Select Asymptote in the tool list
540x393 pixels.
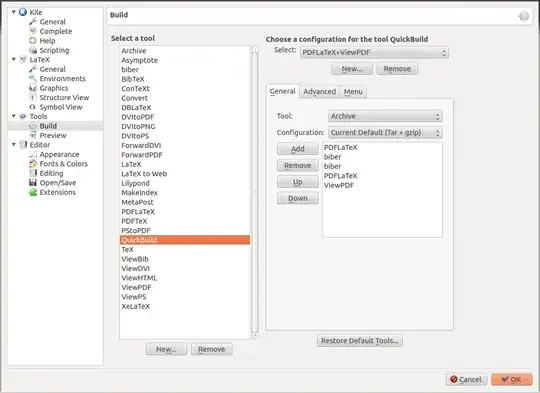(x=185, y=60)
